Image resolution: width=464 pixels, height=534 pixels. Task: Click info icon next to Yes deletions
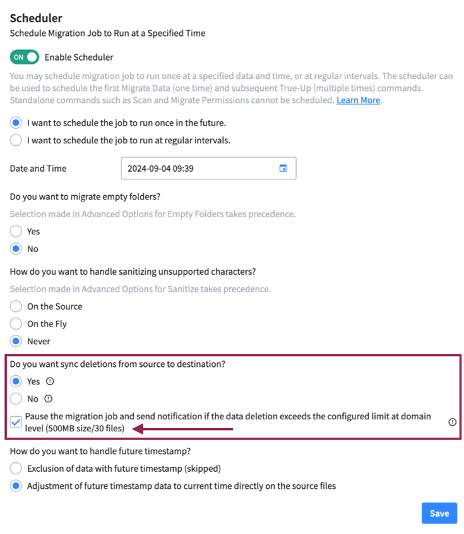(50, 381)
